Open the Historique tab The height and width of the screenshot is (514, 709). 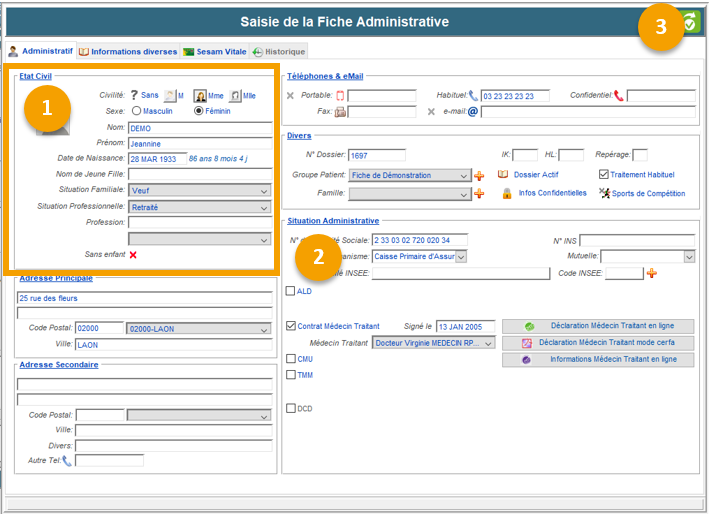(279, 51)
